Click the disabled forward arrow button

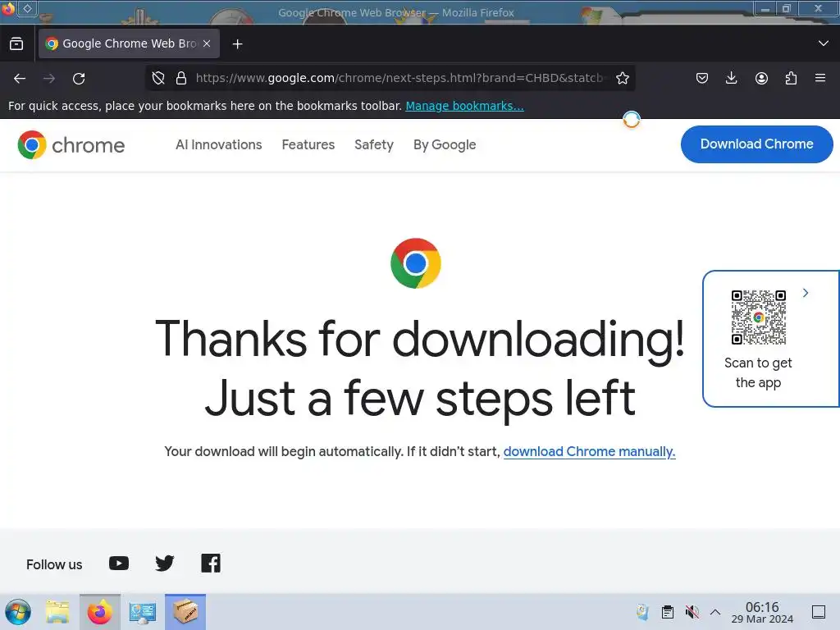click(x=49, y=78)
